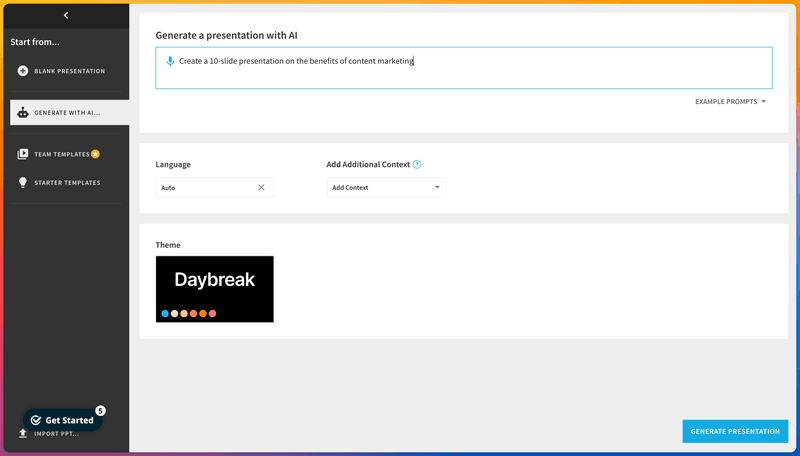Click the cream swatch next to blue
The width and height of the screenshot is (800, 456).
point(174,314)
